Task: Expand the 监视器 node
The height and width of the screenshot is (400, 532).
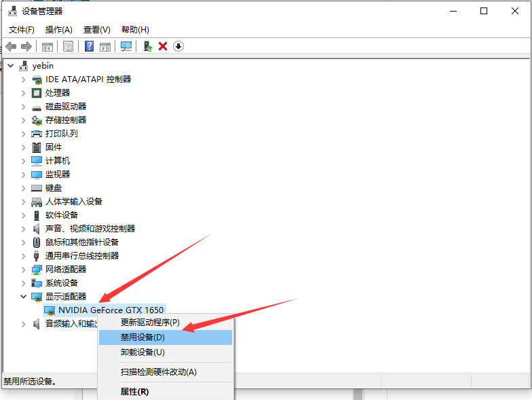Action: click(x=23, y=175)
